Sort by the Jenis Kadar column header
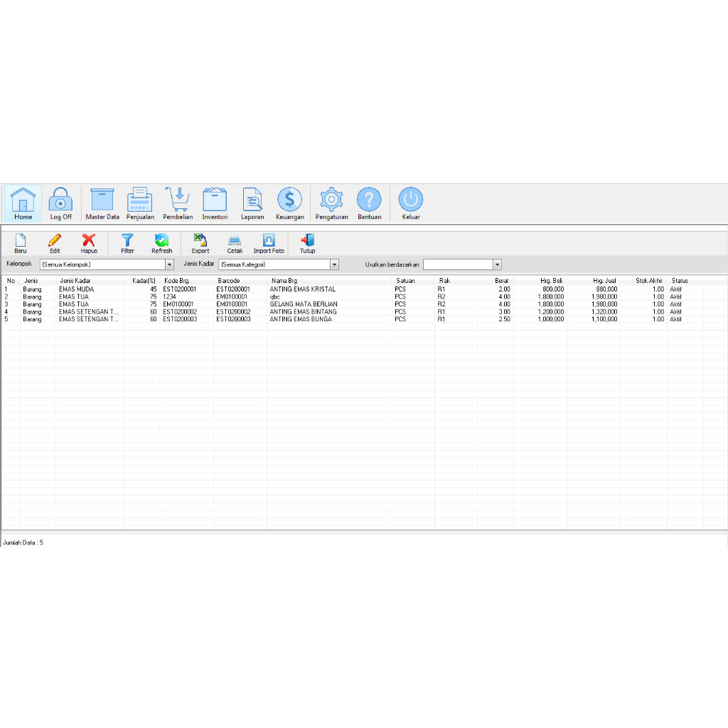The width and height of the screenshot is (728, 728). [x=90, y=280]
